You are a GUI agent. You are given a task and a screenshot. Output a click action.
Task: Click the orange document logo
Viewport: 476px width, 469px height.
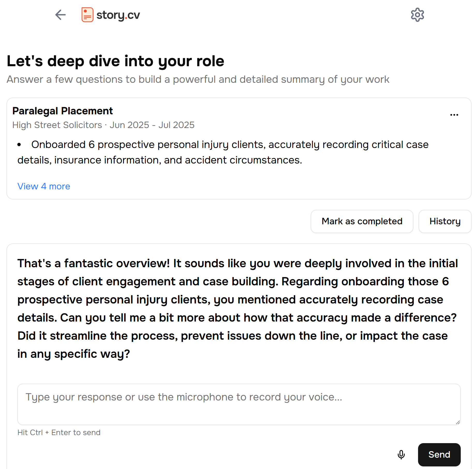click(87, 15)
